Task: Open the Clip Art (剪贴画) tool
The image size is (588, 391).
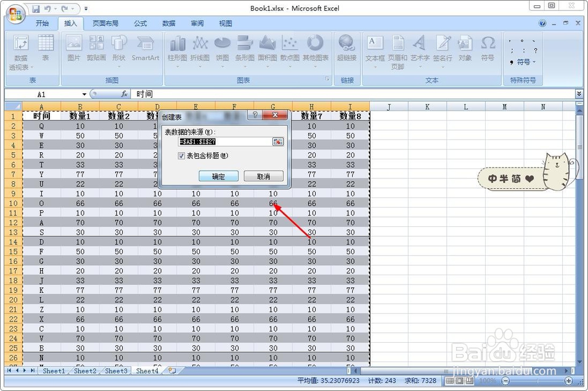Action: coord(96,48)
